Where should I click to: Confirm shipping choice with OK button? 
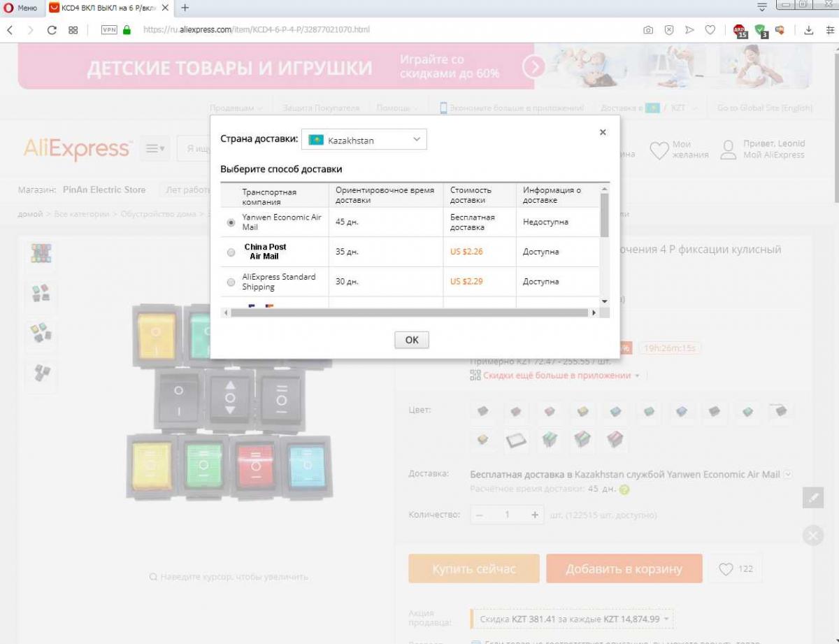411,340
